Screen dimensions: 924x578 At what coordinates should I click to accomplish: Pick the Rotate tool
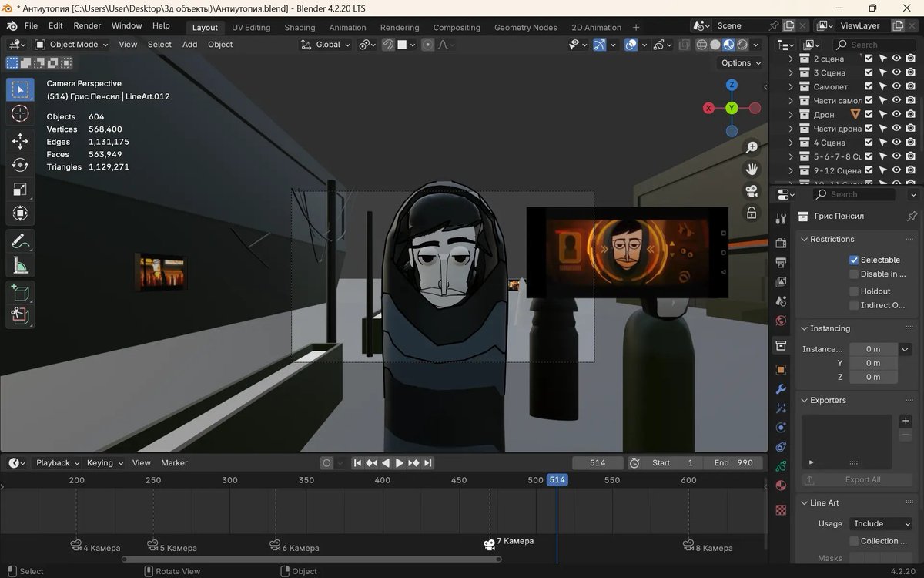20,165
